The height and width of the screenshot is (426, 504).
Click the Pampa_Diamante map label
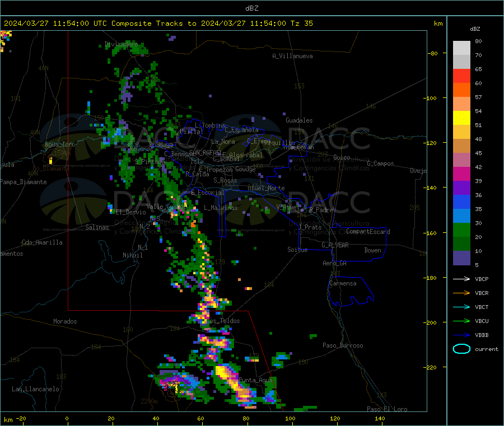tap(24, 182)
